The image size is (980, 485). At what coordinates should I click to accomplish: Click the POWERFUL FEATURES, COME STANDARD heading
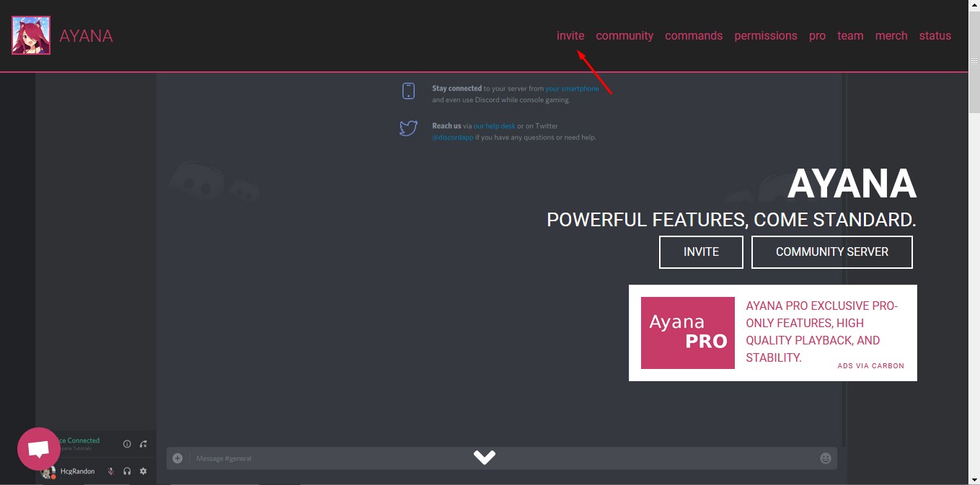[731, 220]
